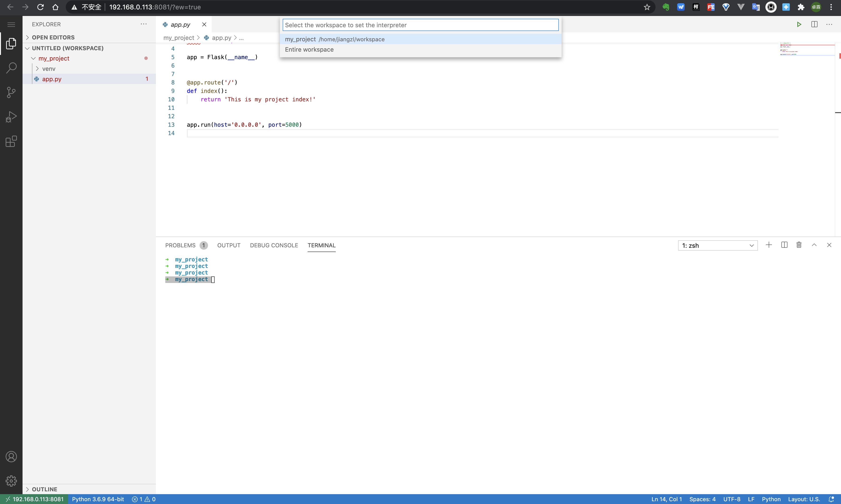
Task: Open the hamburger application menu
Action: click(x=11, y=24)
